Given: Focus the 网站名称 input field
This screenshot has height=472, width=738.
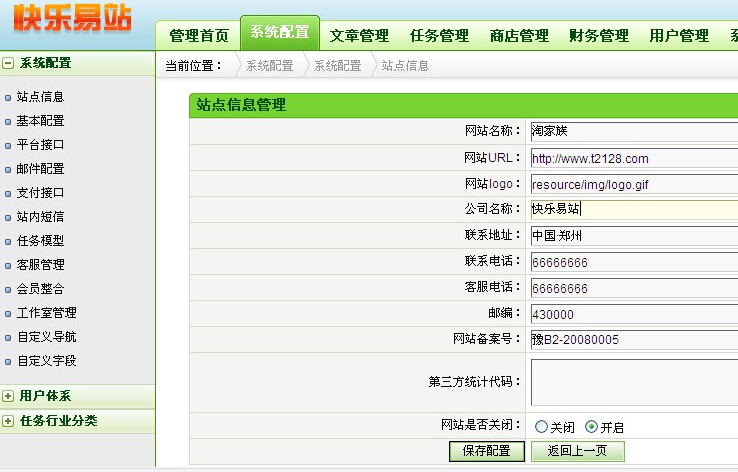Looking at the screenshot, I should (x=634, y=131).
